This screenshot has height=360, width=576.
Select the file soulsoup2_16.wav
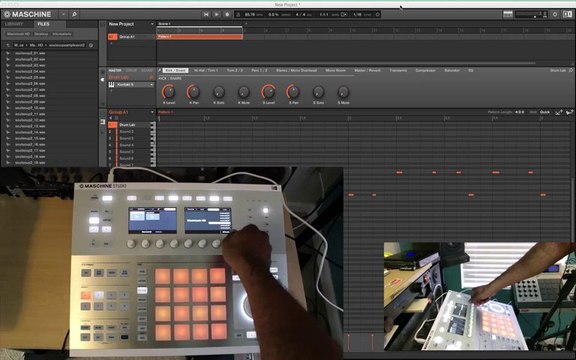(x=30, y=144)
